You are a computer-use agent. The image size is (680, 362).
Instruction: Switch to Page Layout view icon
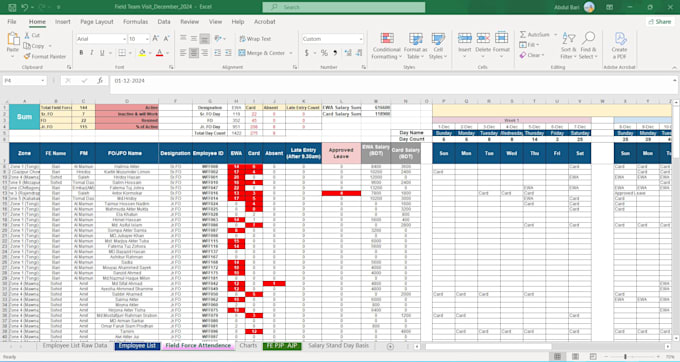tap(575, 356)
